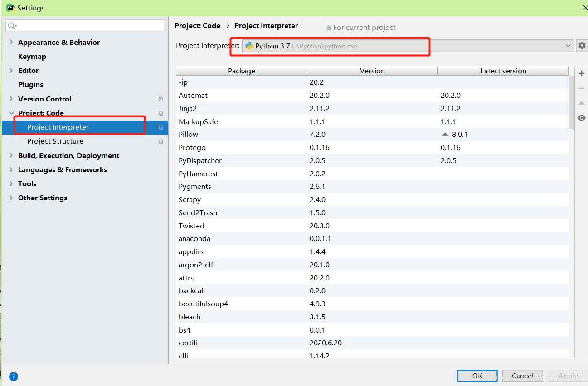Click the PyCharm logo in the title bar
Screen dimensions: 588x386
click(x=10, y=8)
